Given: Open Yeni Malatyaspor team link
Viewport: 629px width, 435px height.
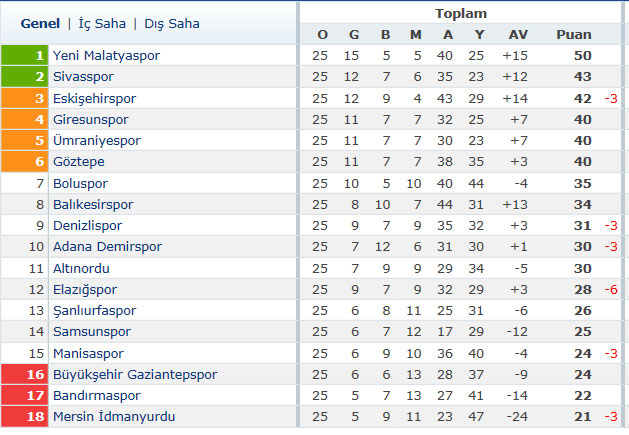Looking at the screenshot, I should tap(106, 55).
